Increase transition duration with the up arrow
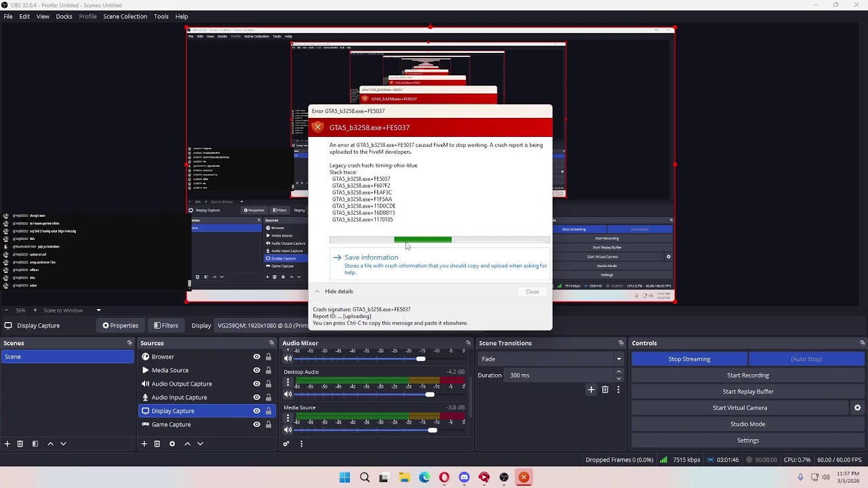868x488 pixels. pos(618,372)
